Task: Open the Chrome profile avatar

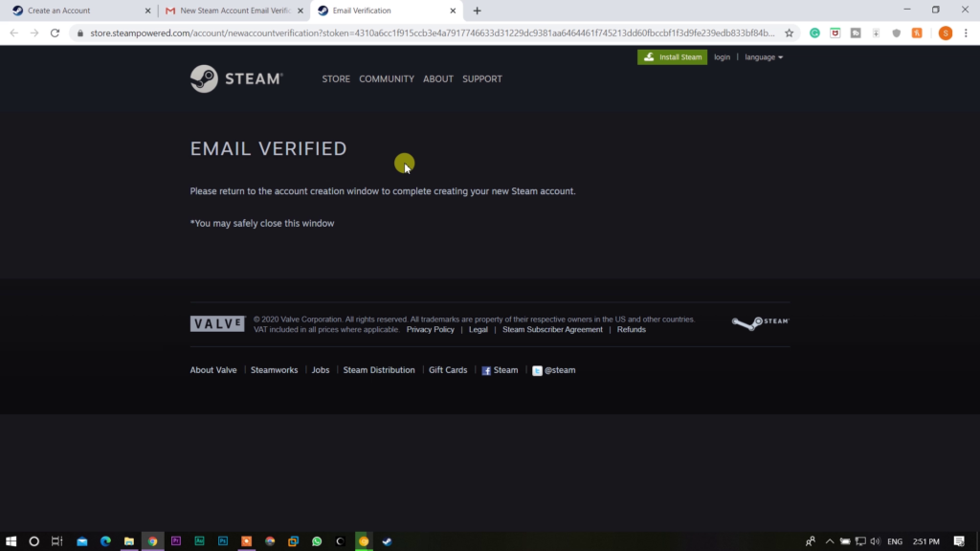Action: [945, 33]
